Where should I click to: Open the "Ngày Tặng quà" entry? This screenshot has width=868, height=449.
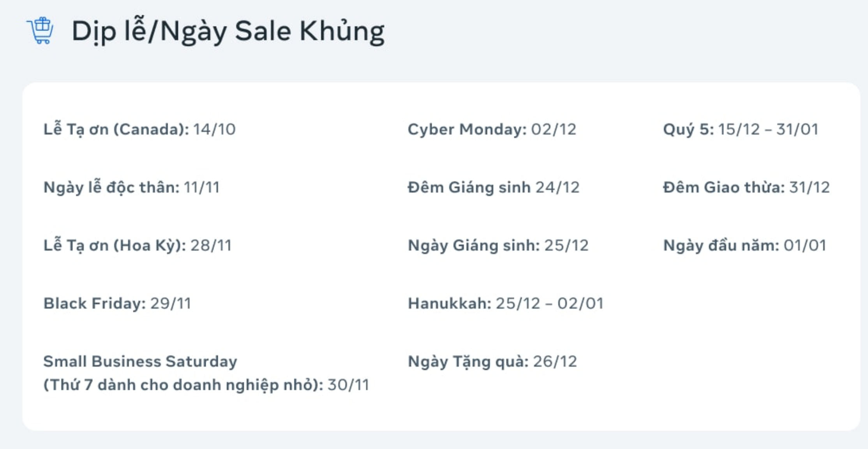pos(492,362)
